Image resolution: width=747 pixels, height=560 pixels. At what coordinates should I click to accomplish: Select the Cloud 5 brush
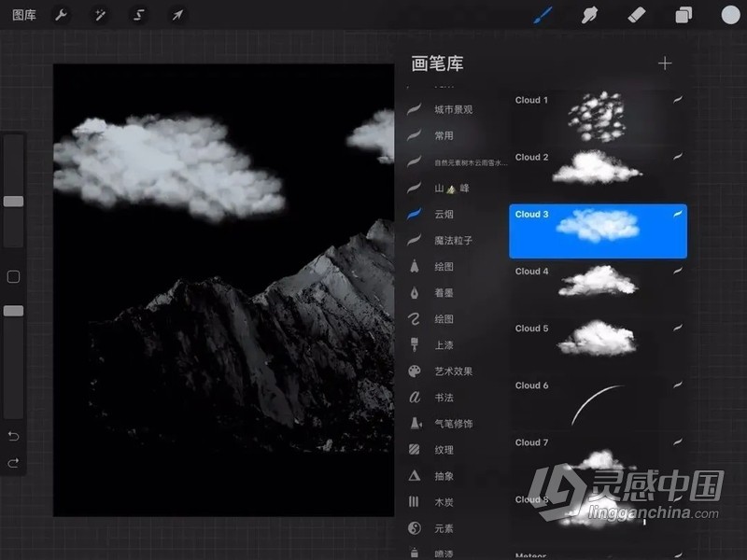(598, 345)
